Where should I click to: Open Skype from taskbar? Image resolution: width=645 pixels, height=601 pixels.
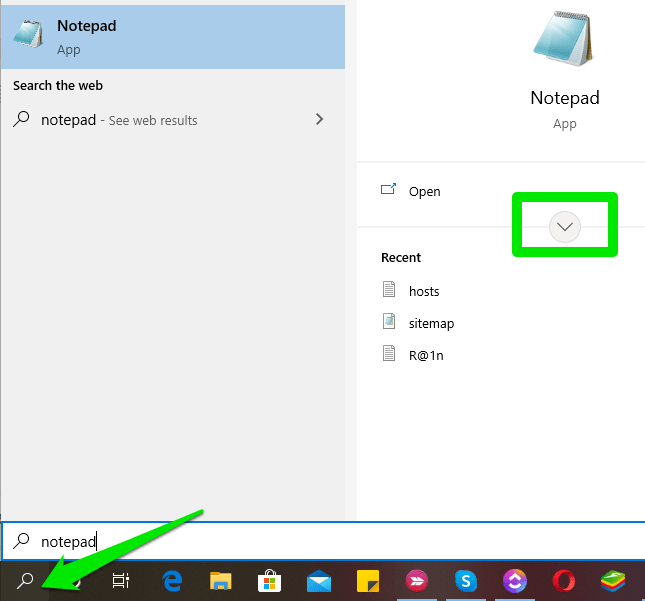[466, 581]
